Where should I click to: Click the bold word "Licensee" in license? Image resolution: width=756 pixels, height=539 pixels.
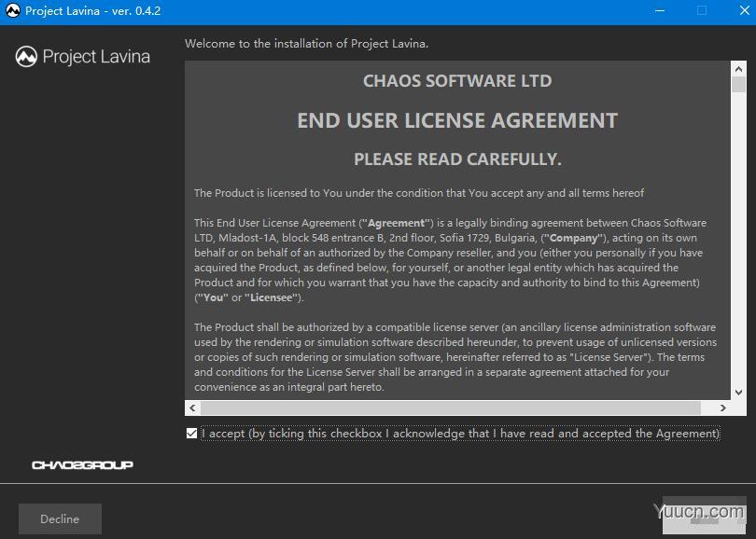click(x=272, y=297)
